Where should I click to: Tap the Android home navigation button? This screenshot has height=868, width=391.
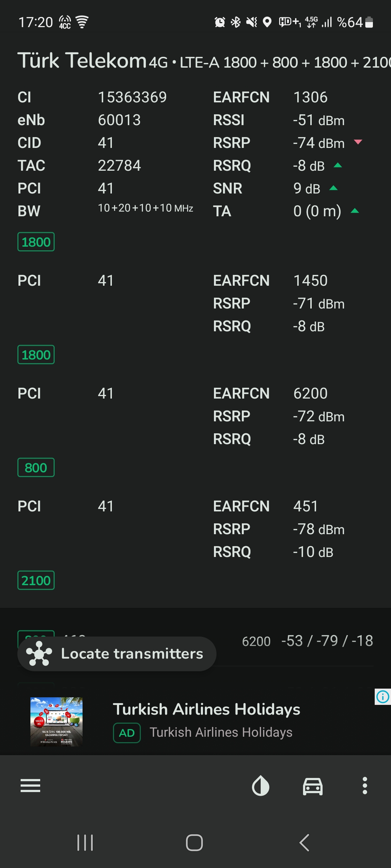pos(194,843)
